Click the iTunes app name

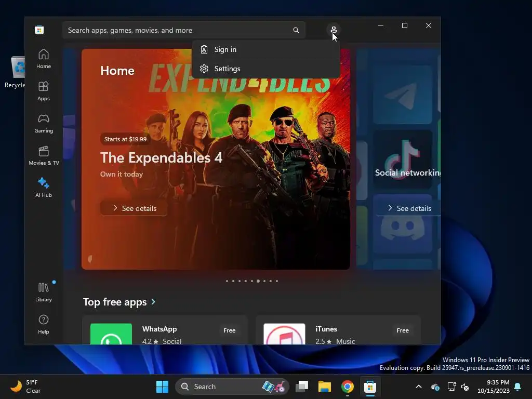(326, 329)
